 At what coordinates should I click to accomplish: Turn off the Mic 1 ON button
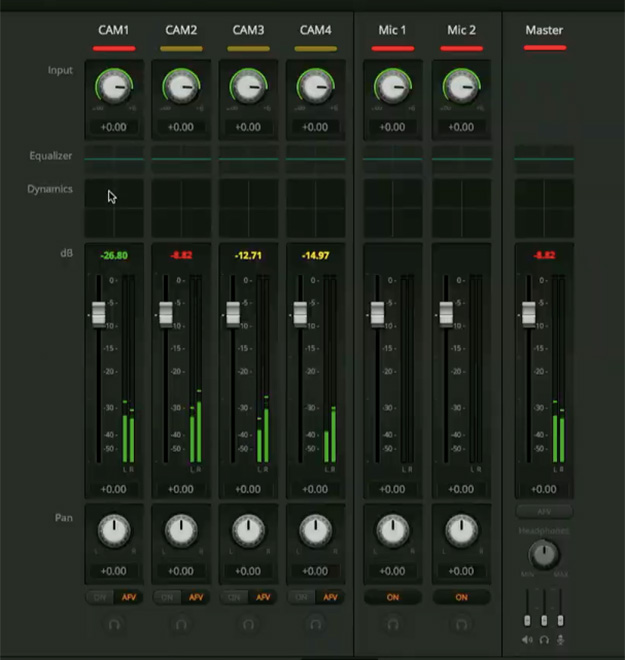[x=393, y=597]
